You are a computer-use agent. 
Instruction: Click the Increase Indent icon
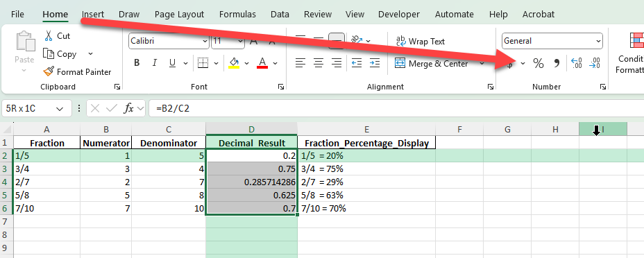point(375,63)
